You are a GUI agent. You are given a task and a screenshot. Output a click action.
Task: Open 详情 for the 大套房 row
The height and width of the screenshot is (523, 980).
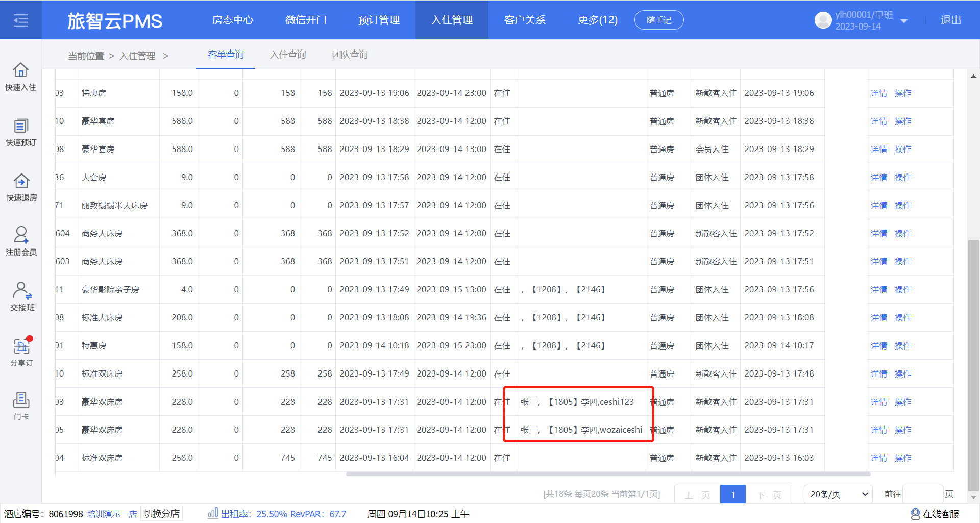[x=878, y=178]
